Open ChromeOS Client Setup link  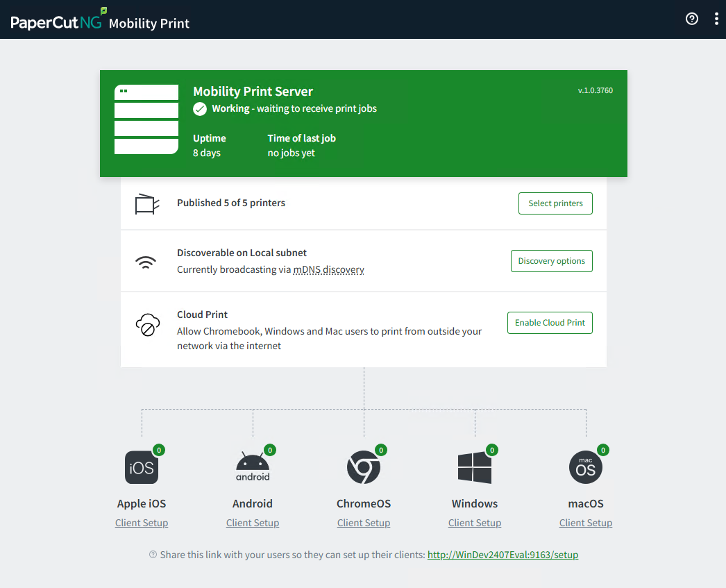coord(364,523)
